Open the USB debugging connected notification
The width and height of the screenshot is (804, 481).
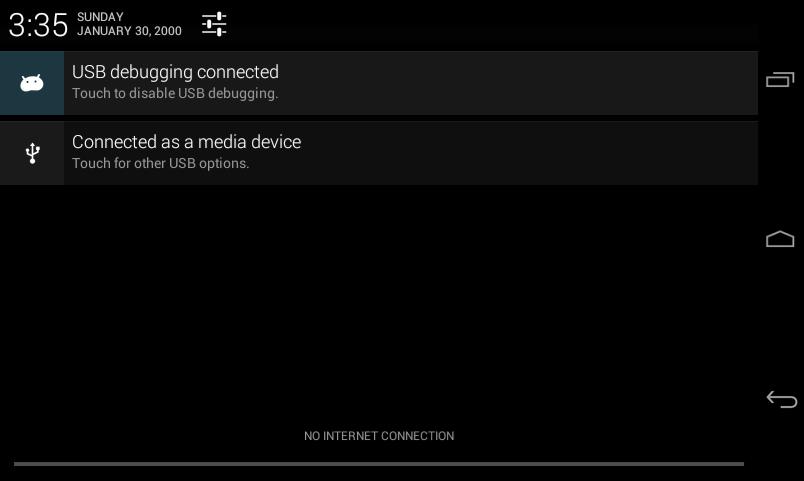coord(379,83)
